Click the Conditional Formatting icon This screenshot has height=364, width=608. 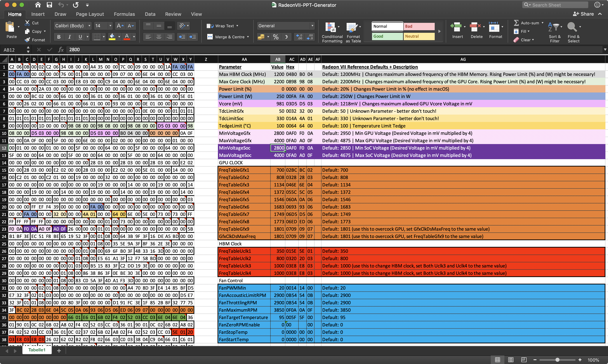click(330, 27)
